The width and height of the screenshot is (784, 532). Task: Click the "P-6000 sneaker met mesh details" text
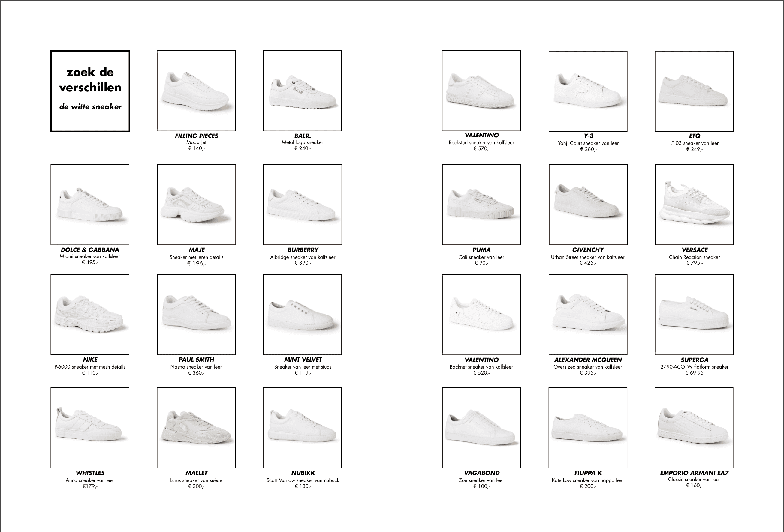[x=90, y=367]
